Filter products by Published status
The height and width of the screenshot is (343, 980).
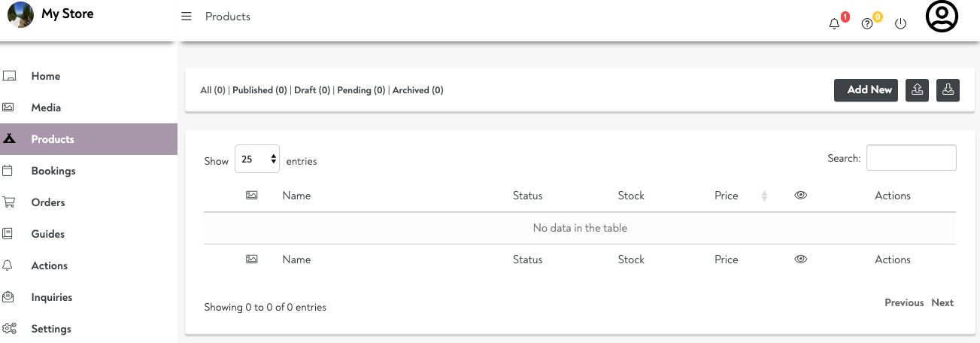coord(259,90)
